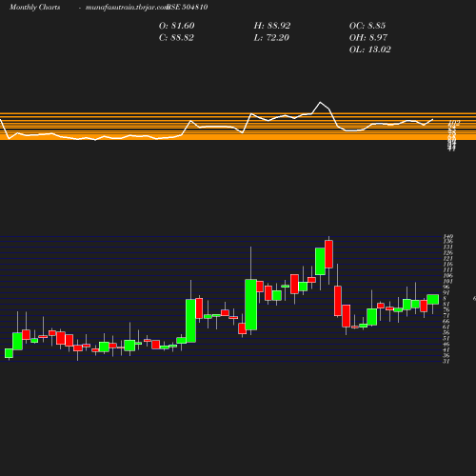Click the 126 price axis label
Screen dimensions: 476x476
point(447,253)
